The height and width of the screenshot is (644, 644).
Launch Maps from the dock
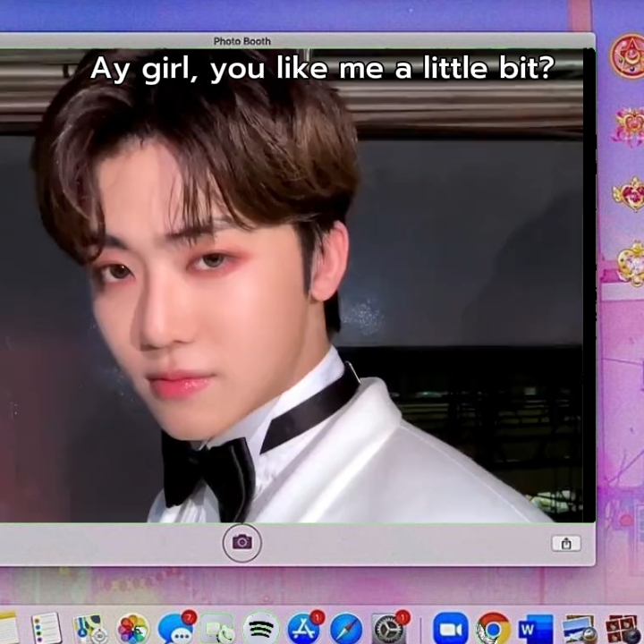89,629
